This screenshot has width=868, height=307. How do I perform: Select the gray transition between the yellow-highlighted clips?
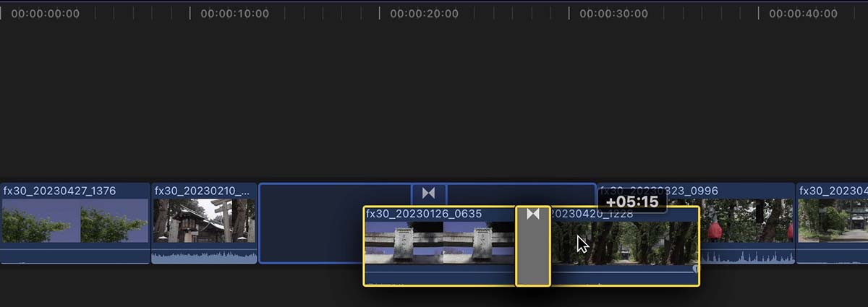533,246
